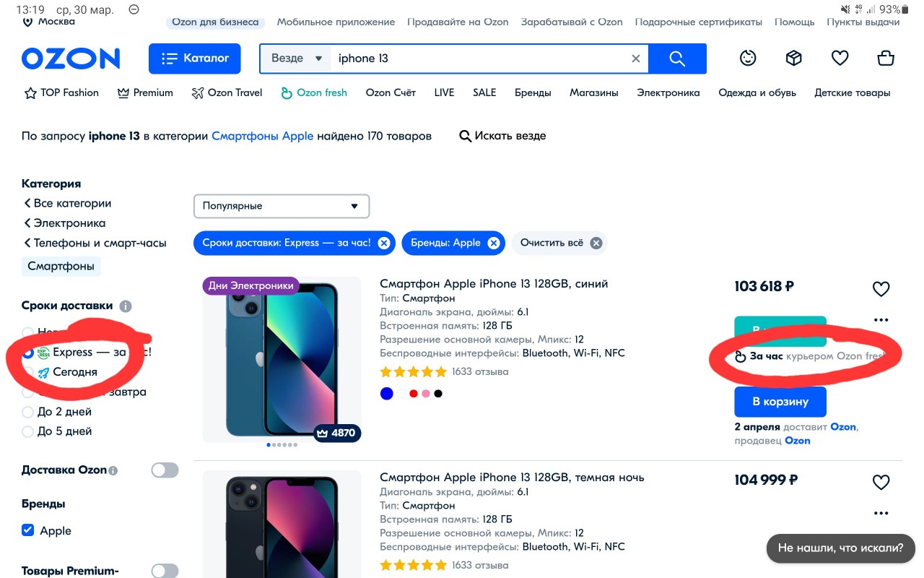This screenshot has height=578, width=924.
Task: Open three-dot menu for blue iPhone 13
Action: coord(881,319)
